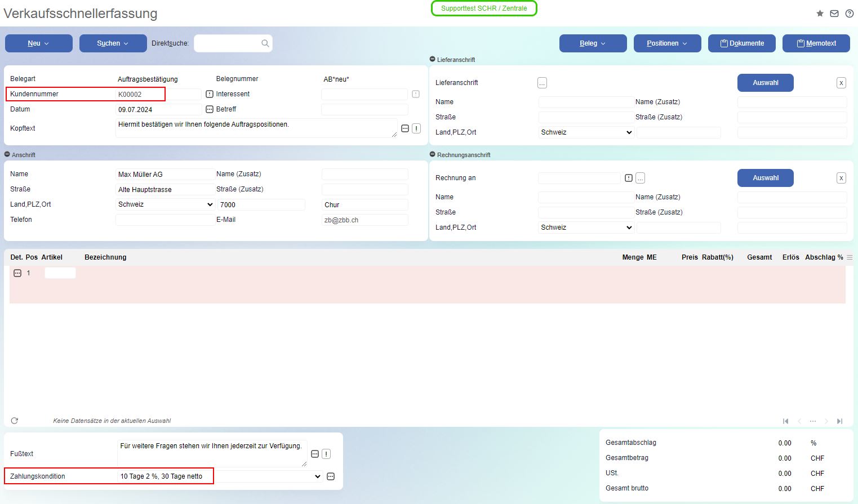Click the Dokumente button
The width and height of the screenshot is (858, 504).
(741, 43)
